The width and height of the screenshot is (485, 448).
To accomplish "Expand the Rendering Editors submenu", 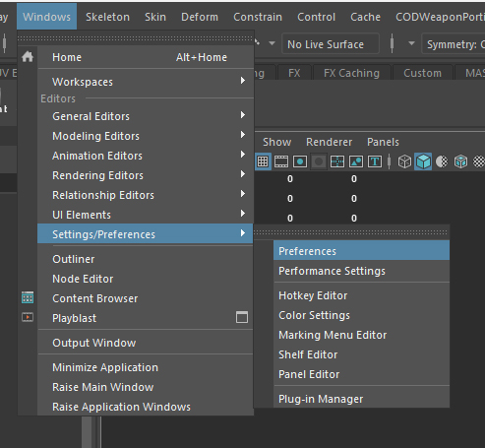I will pyautogui.click(x=146, y=175).
